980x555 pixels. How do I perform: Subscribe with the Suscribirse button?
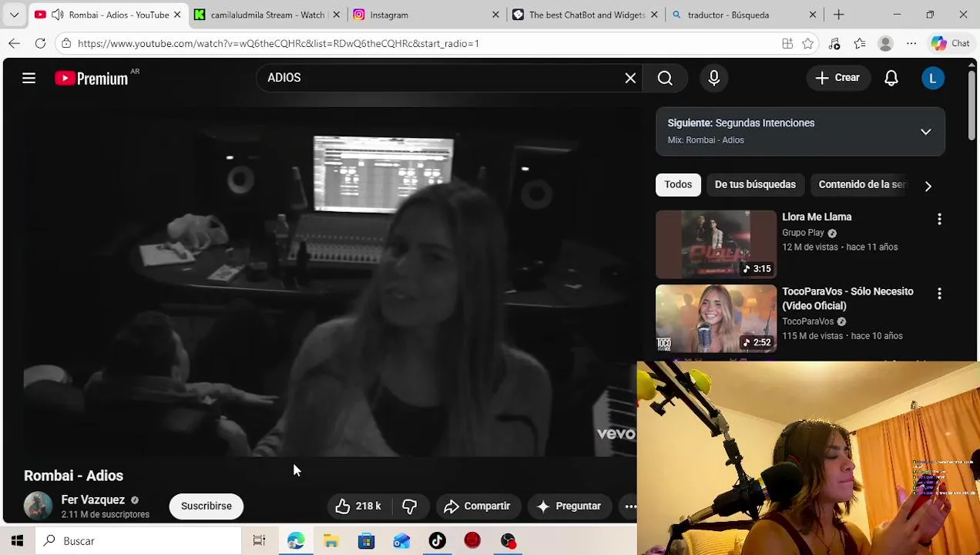pyautogui.click(x=206, y=506)
